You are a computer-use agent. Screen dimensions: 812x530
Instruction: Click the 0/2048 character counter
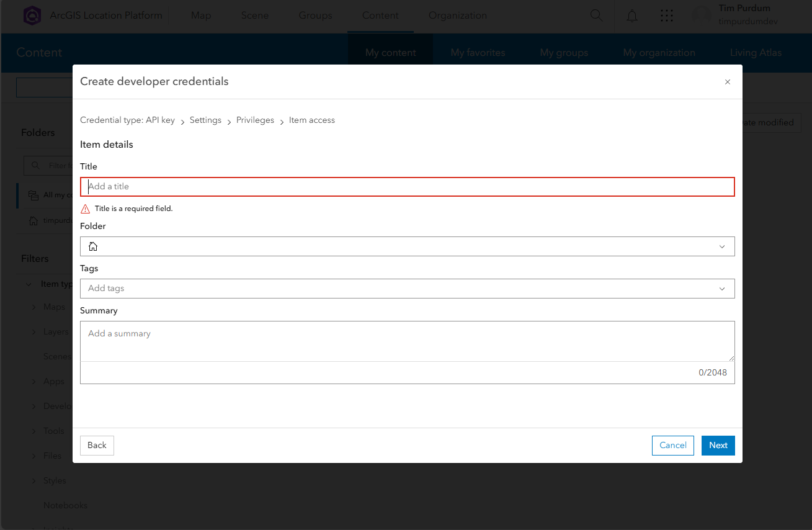(x=713, y=373)
